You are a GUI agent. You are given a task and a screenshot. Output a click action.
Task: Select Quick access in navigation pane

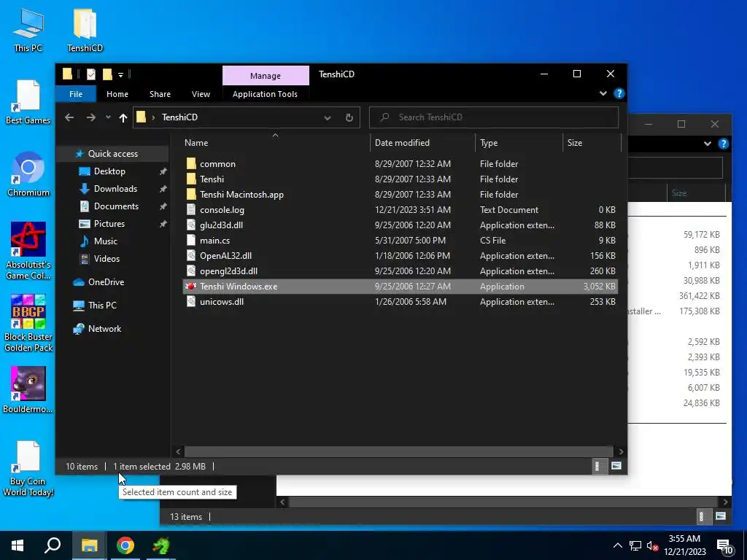112,154
